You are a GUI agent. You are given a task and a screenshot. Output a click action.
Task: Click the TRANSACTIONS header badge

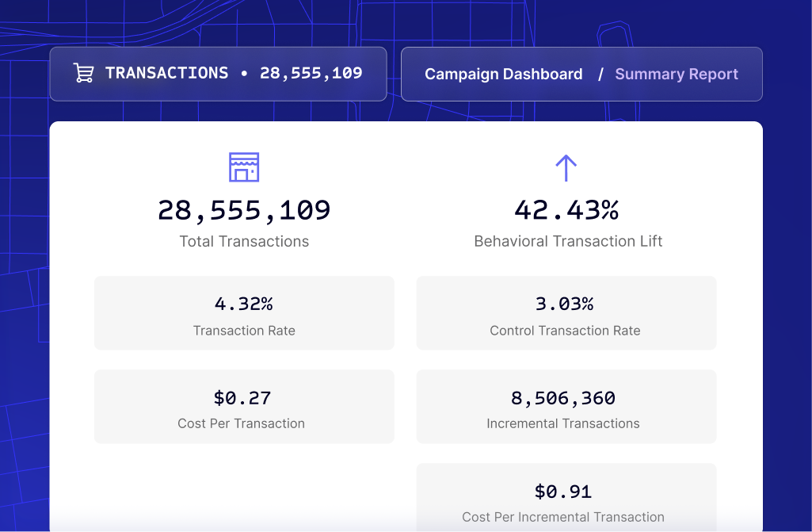(218, 74)
